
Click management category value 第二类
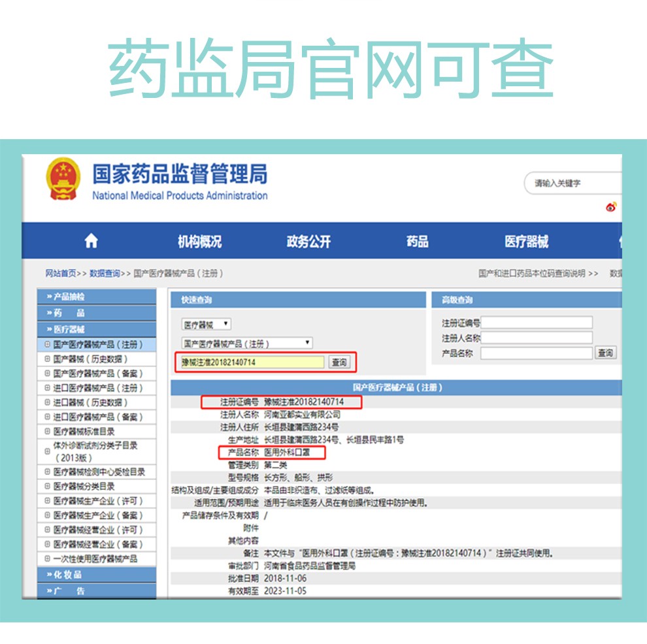click(275, 465)
